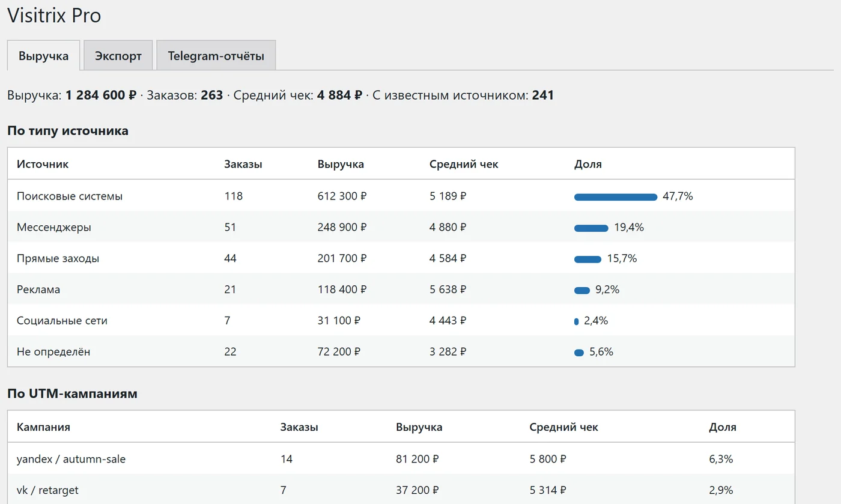Click the yandex / autumn-sale campaign row
841x504 pixels.
(401, 459)
